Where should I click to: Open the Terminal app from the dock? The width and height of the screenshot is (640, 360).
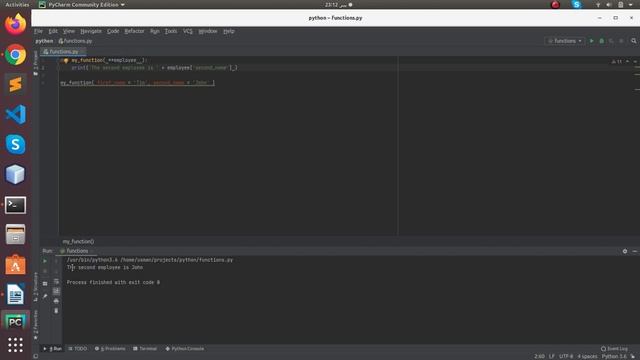[x=16, y=205]
